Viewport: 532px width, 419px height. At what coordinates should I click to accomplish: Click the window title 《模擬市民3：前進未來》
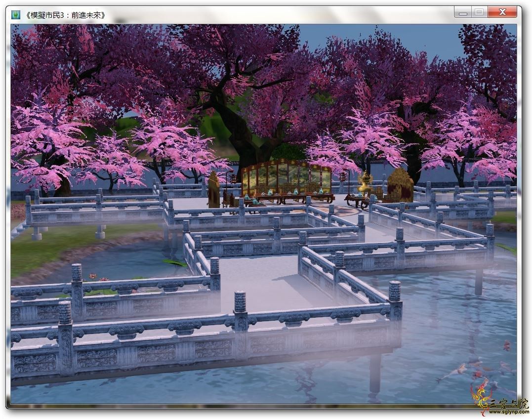tap(65, 15)
